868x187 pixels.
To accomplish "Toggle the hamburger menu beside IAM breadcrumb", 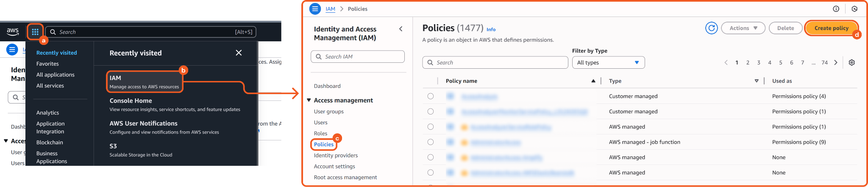I will 315,9.
